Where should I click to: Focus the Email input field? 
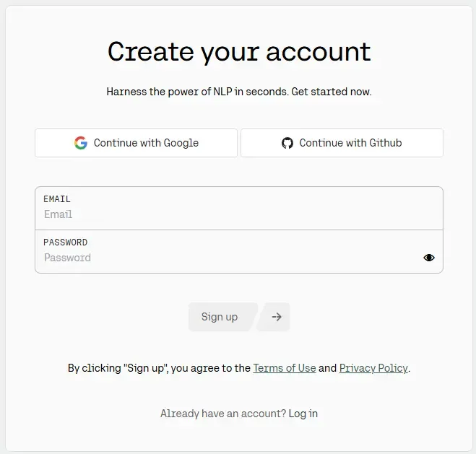tap(238, 214)
